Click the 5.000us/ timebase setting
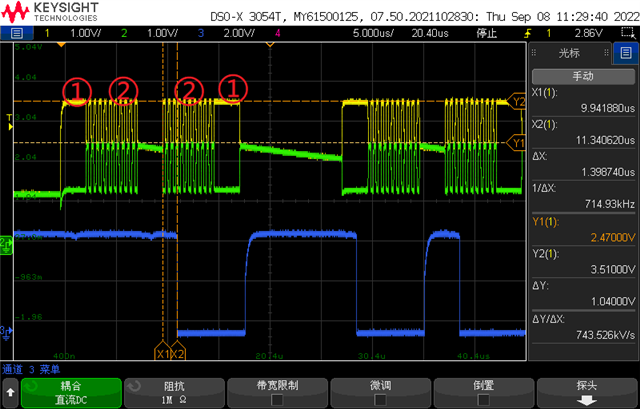The image size is (640, 409). coord(373,33)
